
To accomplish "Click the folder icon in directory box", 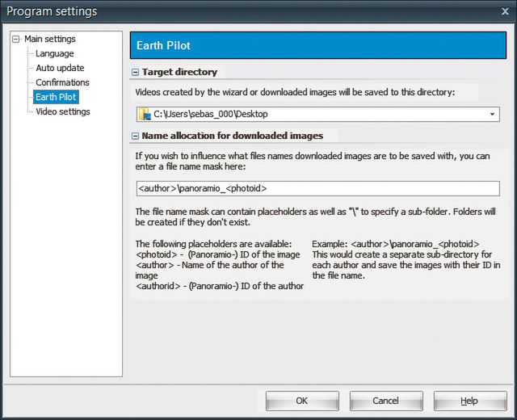I will (145, 114).
